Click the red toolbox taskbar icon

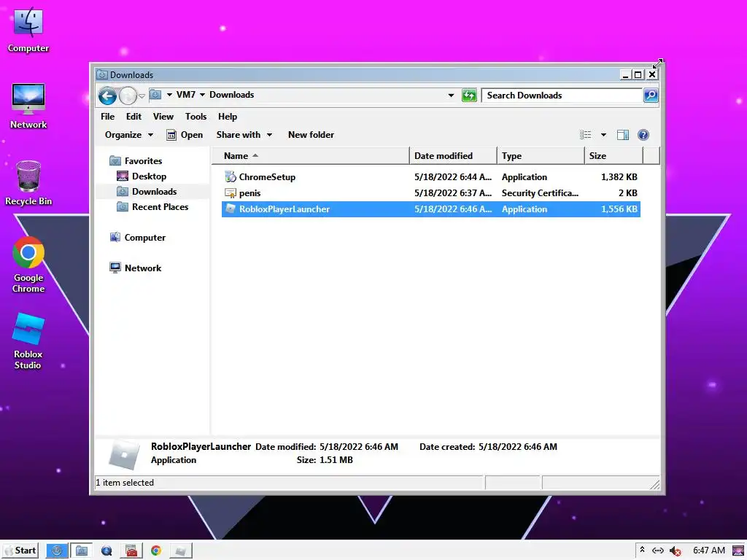(x=131, y=551)
